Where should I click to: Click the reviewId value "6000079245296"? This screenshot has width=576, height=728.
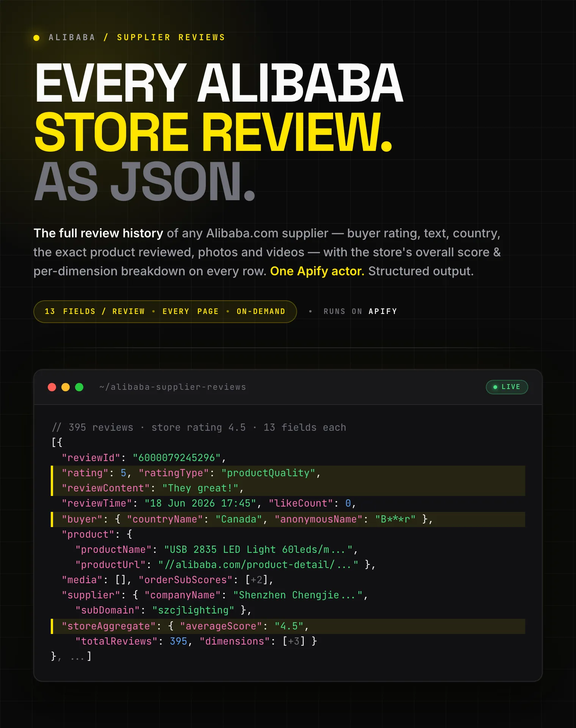[177, 458]
